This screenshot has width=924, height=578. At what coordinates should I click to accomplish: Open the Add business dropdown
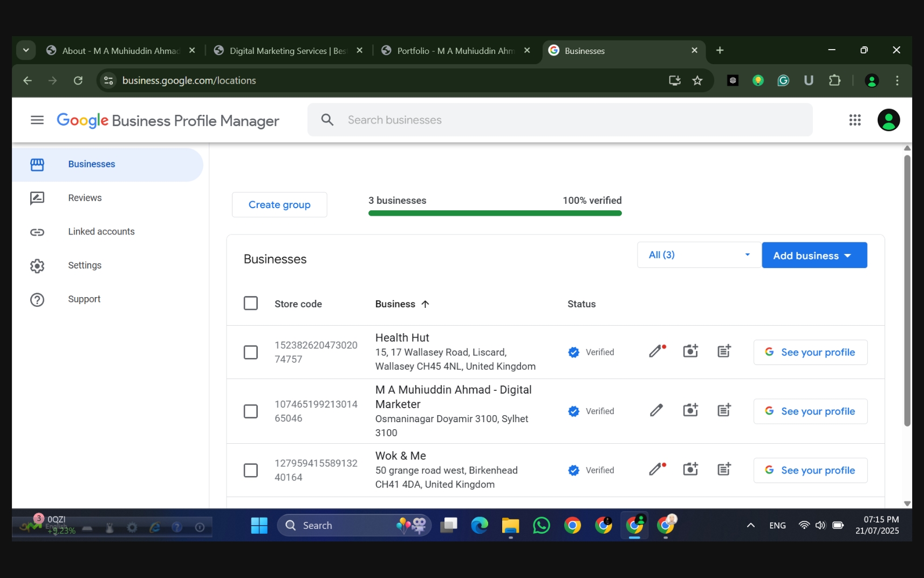(814, 255)
